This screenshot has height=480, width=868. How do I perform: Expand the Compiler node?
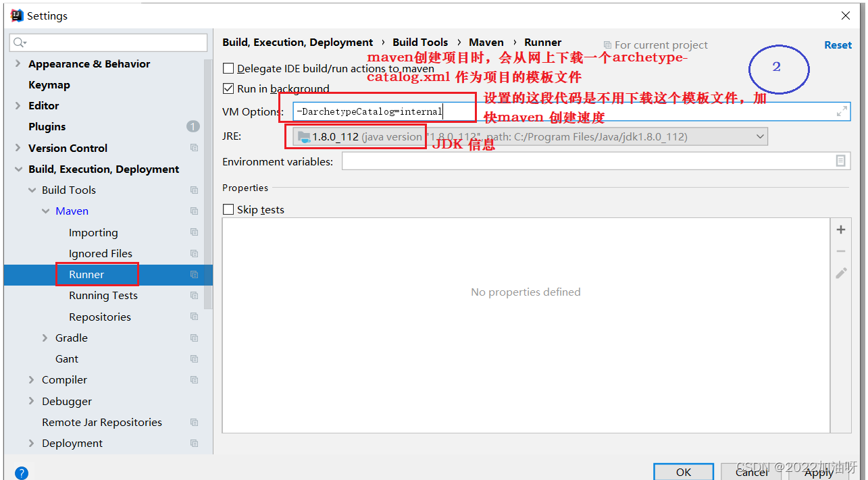(31, 379)
